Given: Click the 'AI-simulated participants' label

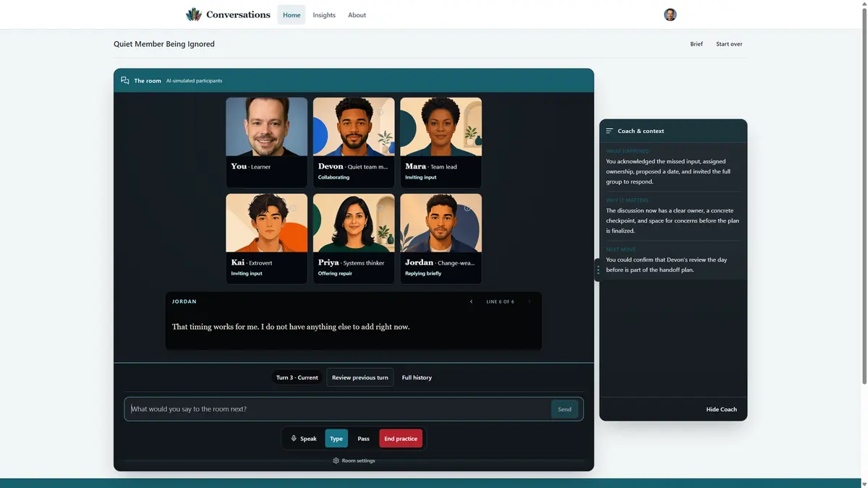Looking at the screenshot, I should coord(195,81).
